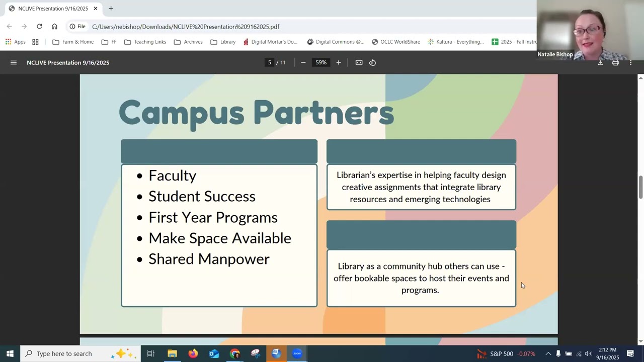644x362 pixels.
Task: Open Digital Commons bookmark
Action: pos(336,42)
